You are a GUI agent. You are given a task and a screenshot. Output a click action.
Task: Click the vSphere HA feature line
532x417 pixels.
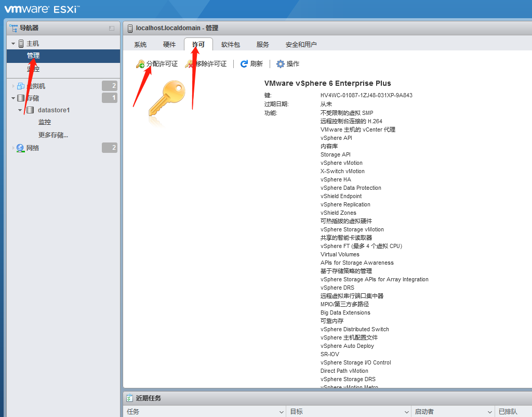[x=336, y=179]
